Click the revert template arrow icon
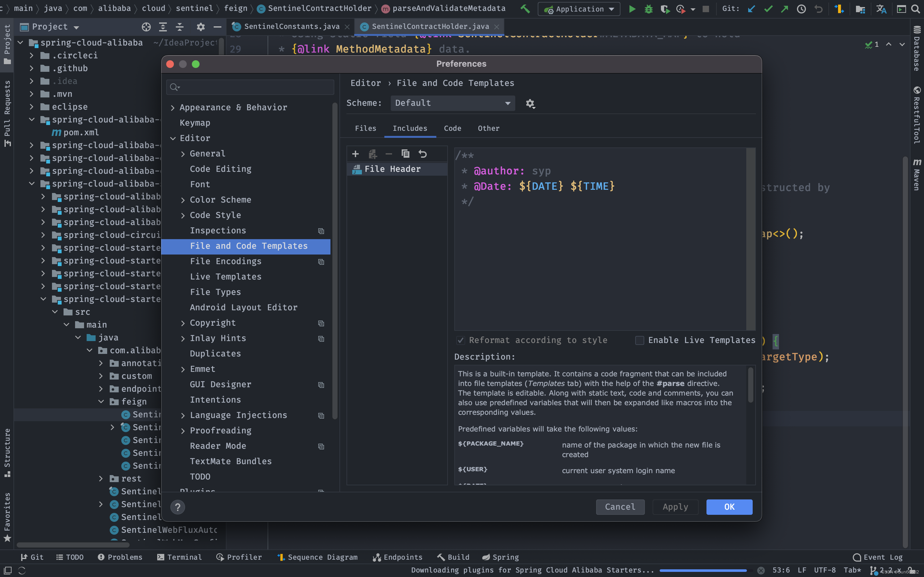Screen dimensions: 924x577 coord(422,154)
